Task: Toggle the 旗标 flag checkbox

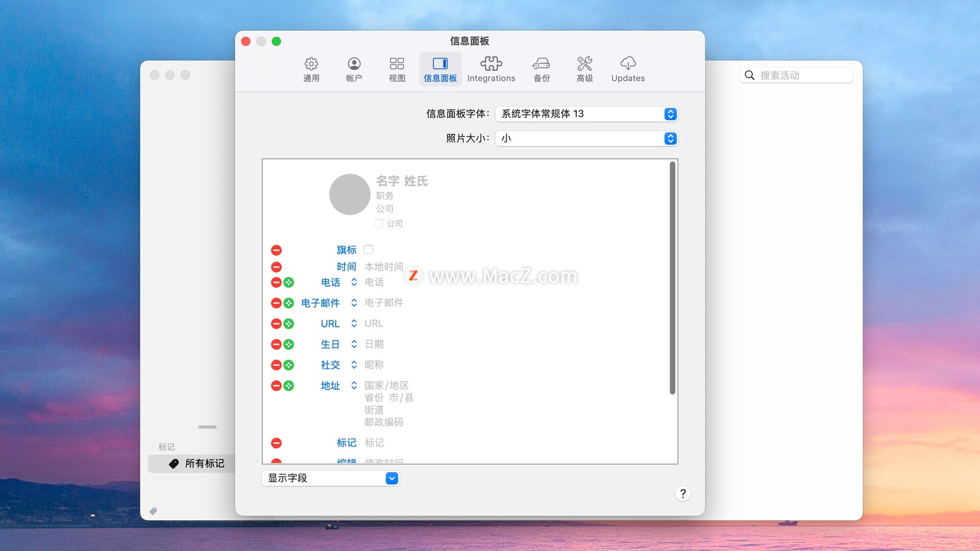Action: pyautogui.click(x=368, y=249)
